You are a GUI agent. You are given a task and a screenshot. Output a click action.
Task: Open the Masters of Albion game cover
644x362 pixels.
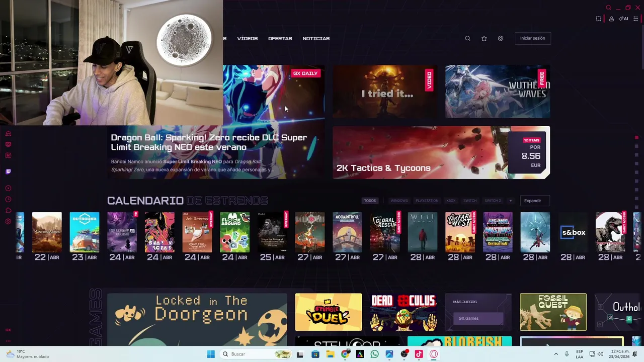tap(47, 232)
